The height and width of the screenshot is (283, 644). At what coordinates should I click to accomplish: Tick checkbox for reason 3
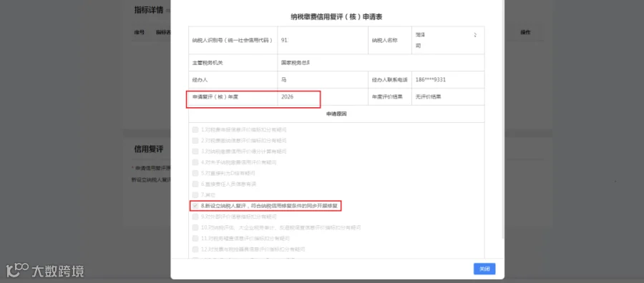(x=195, y=152)
